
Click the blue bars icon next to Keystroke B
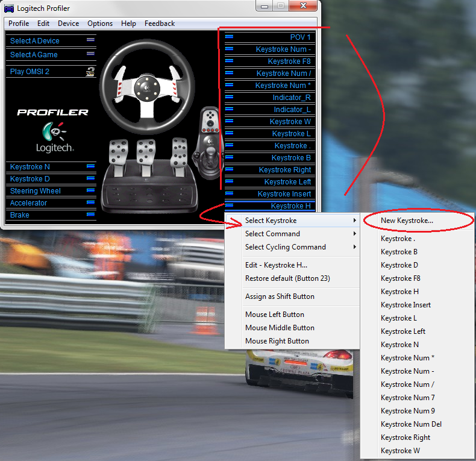[x=229, y=157]
